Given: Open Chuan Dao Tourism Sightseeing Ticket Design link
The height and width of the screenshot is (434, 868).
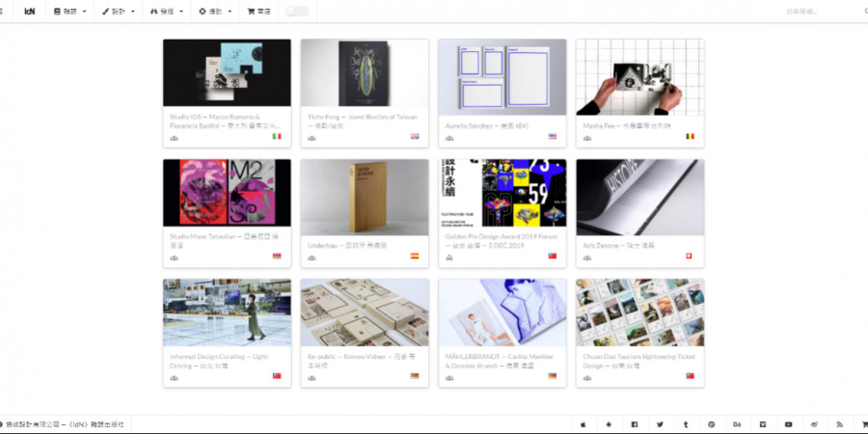Looking at the screenshot, I should 638,361.
